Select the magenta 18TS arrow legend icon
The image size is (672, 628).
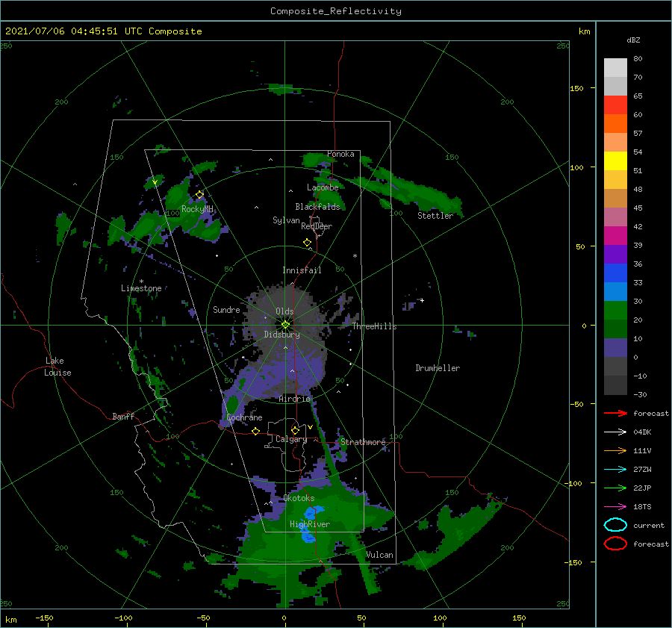point(615,507)
